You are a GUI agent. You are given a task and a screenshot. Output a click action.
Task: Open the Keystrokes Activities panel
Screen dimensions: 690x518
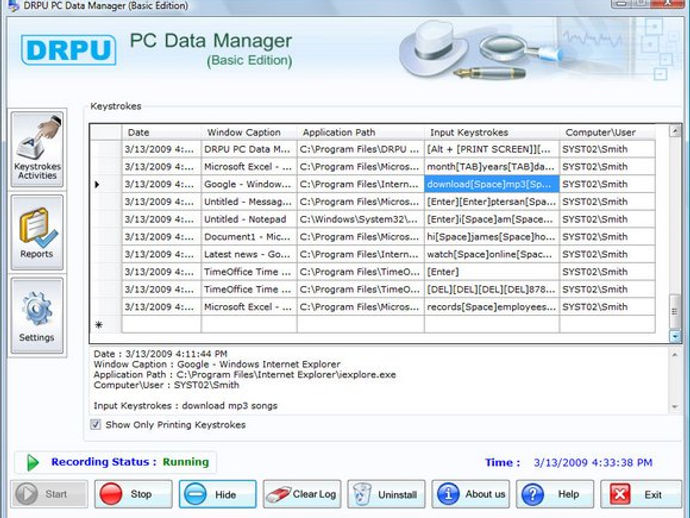click(37, 148)
